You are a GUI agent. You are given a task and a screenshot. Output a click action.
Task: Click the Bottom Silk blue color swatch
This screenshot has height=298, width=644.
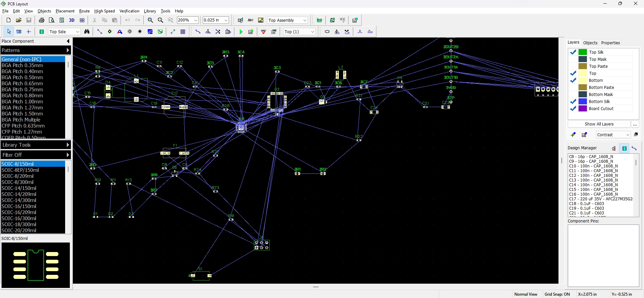[x=583, y=101]
